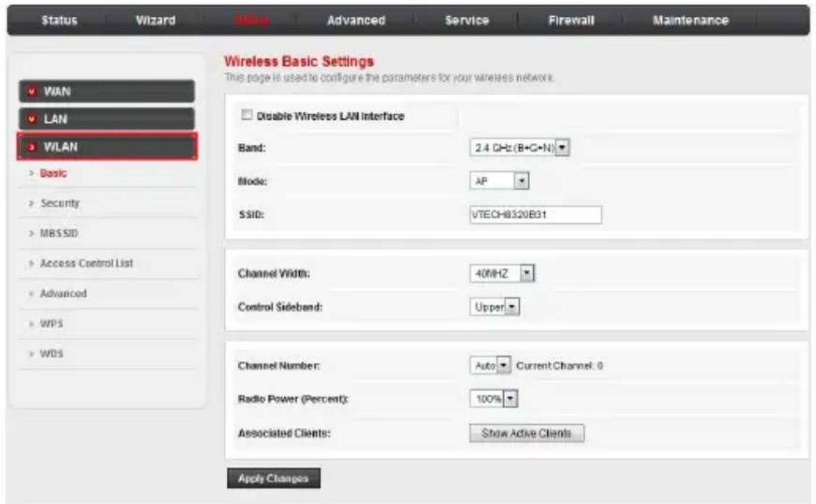Open the Wizard tab

[155, 20]
